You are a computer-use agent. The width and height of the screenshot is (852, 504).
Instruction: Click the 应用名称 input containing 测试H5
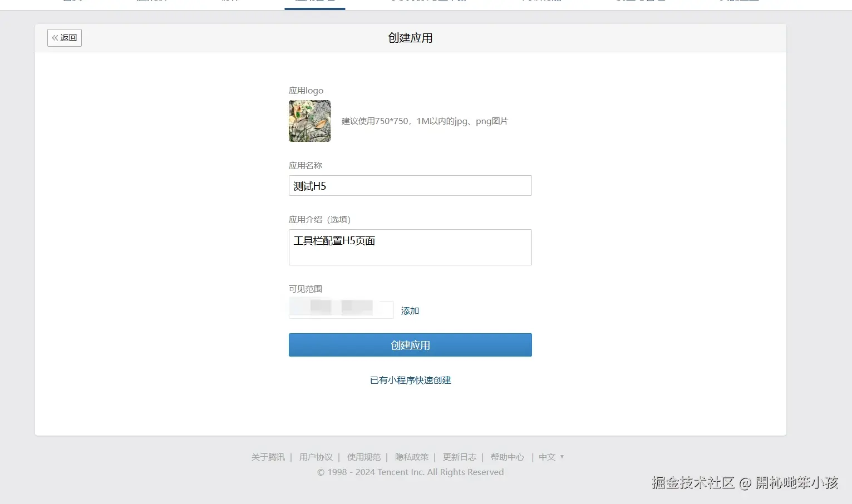[x=410, y=185]
